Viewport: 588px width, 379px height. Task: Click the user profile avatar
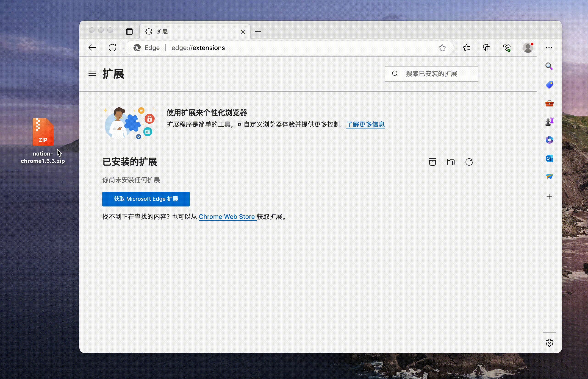[x=528, y=48]
